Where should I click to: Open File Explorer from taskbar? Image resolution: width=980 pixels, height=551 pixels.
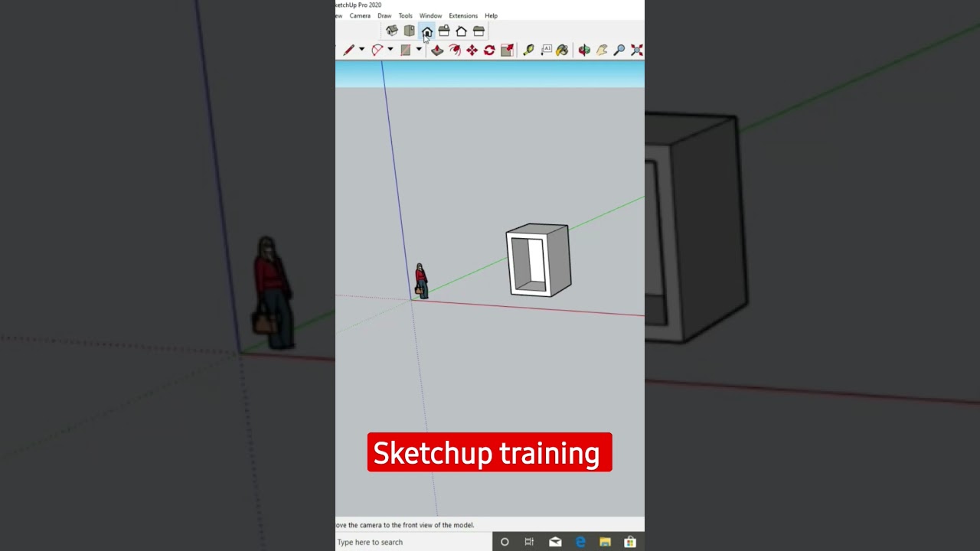coord(605,542)
